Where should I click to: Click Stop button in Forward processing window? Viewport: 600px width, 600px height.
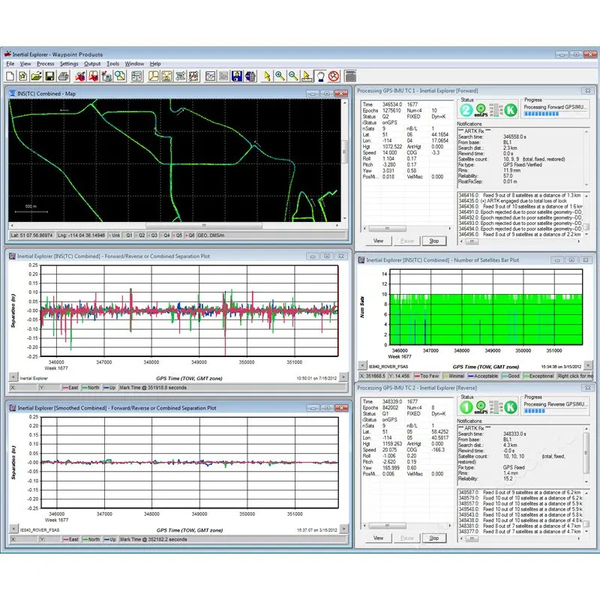[x=434, y=241]
